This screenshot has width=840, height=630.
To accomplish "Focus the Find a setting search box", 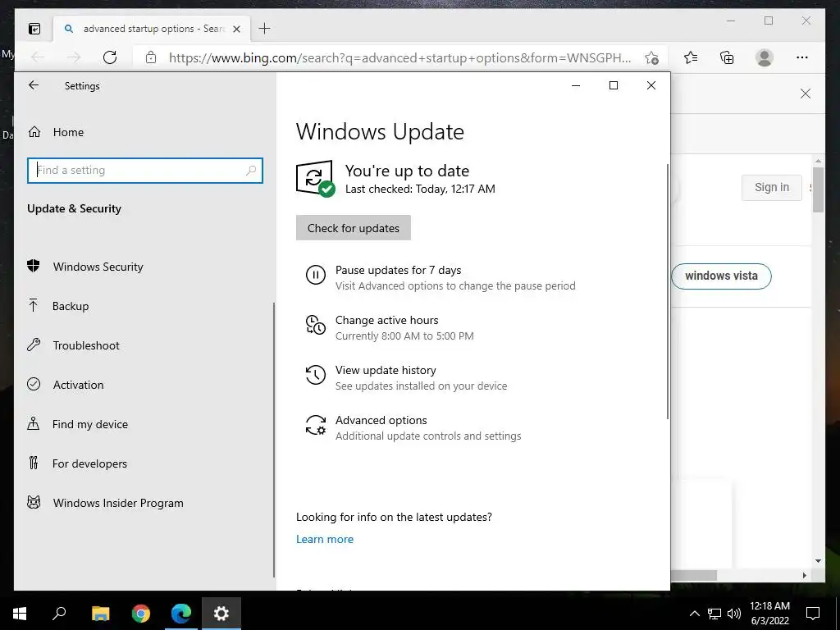I will 144,171.
